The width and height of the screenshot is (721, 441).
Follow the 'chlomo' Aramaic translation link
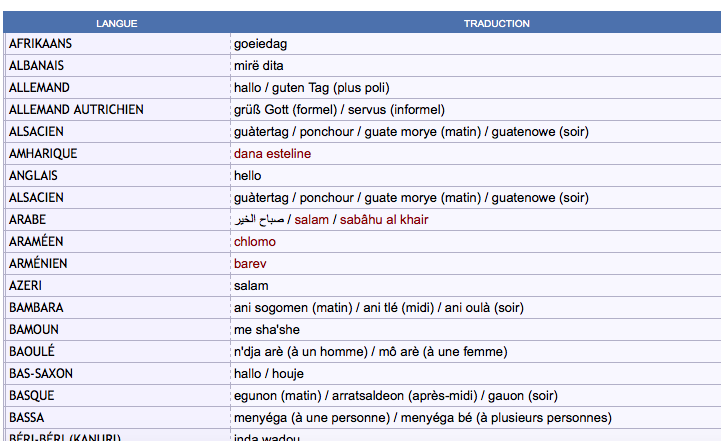click(x=254, y=242)
